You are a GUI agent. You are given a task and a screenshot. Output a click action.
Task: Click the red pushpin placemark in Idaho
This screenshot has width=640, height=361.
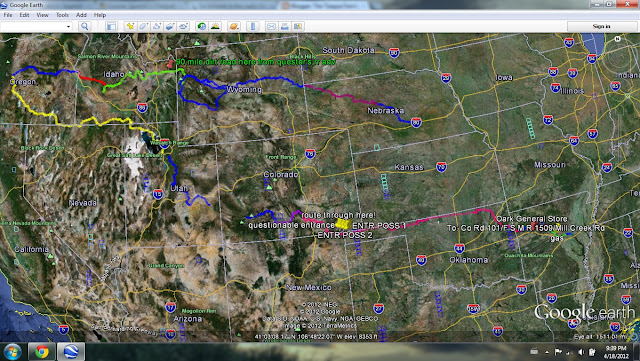tap(170, 64)
